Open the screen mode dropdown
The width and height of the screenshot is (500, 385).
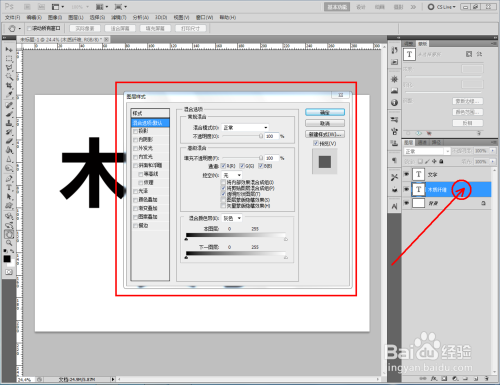point(120,7)
